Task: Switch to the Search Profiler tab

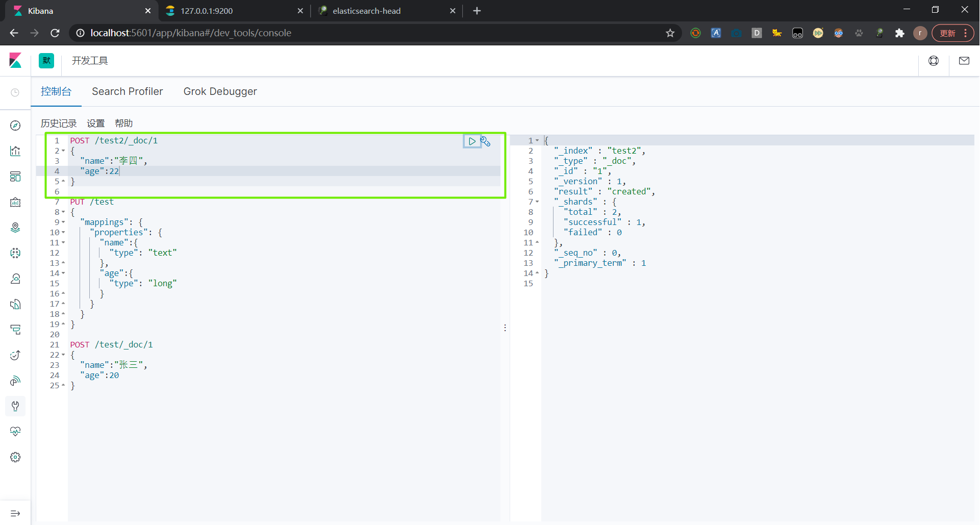Action: (128, 91)
